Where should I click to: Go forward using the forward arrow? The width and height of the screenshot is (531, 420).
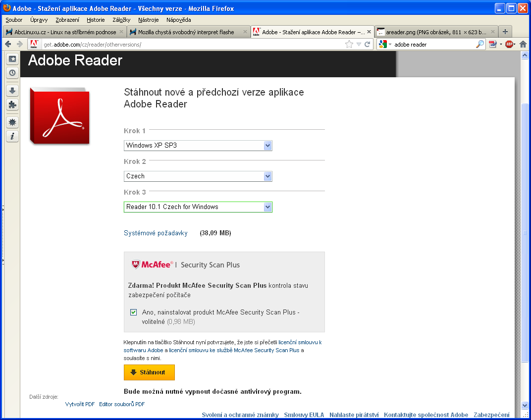pos(20,44)
